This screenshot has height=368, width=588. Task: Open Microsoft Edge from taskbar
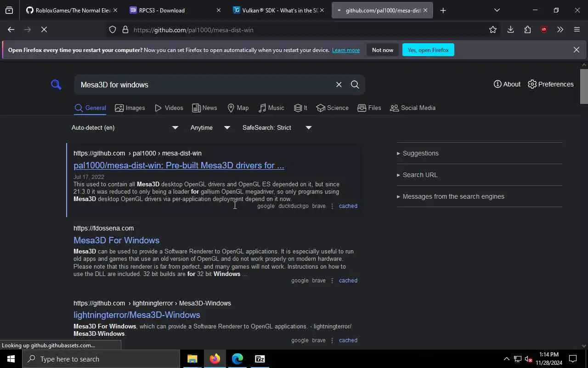coord(237,359)
